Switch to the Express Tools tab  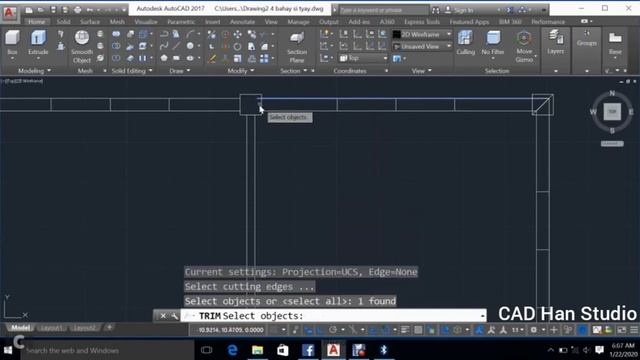point(422,22)
